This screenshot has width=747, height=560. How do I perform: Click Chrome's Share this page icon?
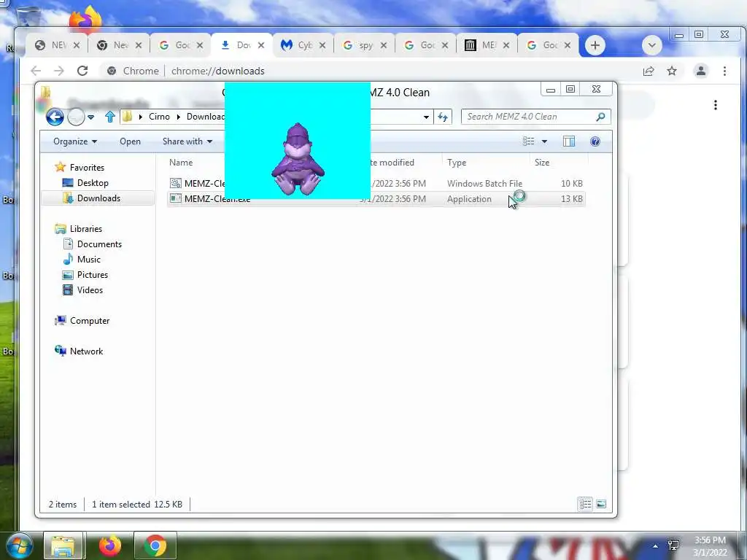click(649, 71)
